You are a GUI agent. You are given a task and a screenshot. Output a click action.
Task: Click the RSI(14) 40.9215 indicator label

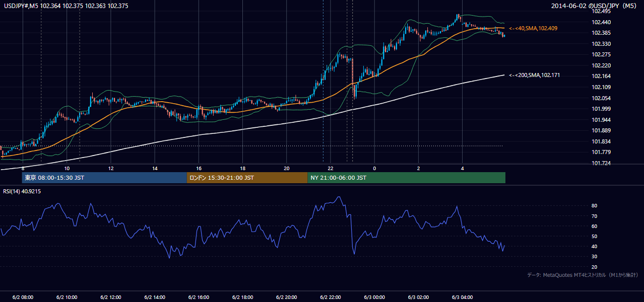coord(22,191)
